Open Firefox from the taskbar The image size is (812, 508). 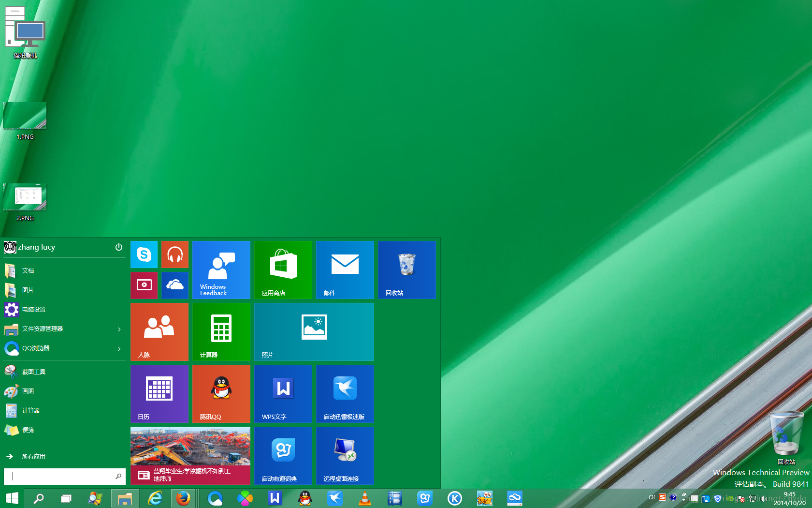[x=184, y=498]
